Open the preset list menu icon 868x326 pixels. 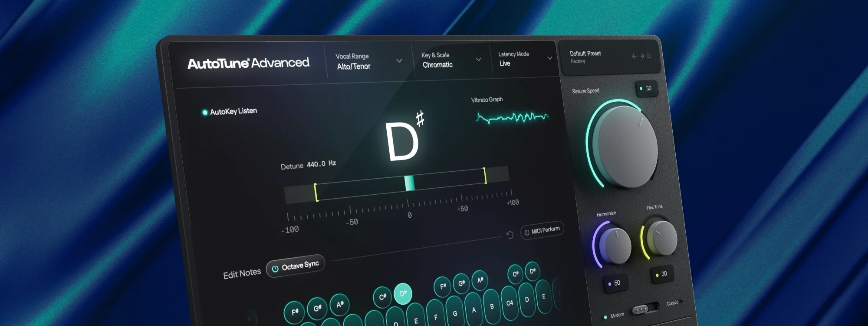649,56
